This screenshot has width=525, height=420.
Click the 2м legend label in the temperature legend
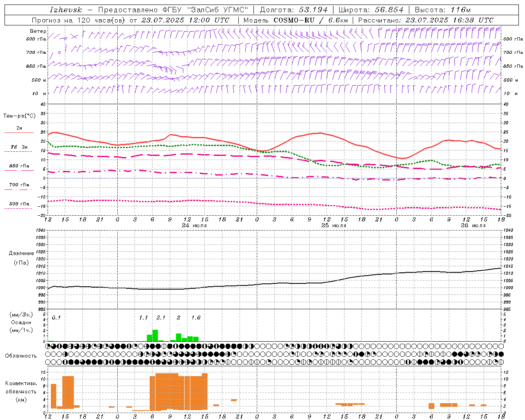tap(19, 128)
